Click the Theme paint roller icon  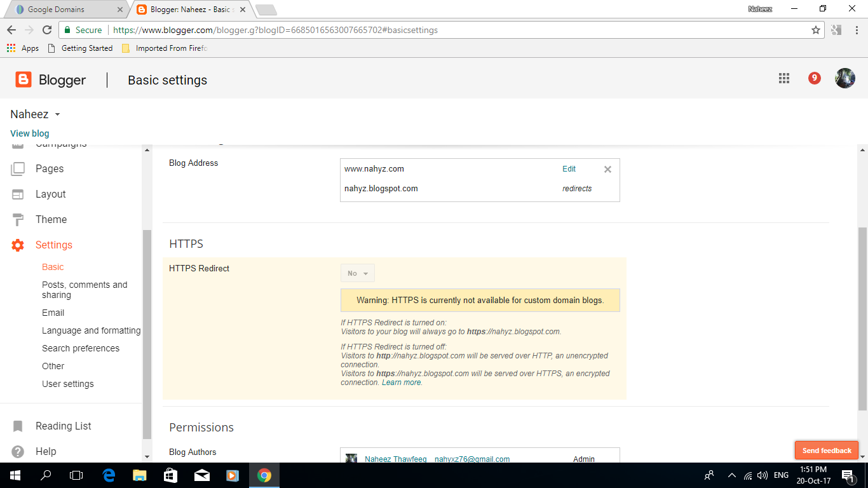tap(18, 219)
